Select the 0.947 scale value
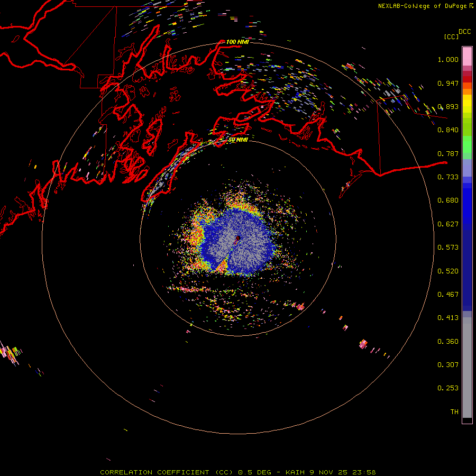Screen dimensions: 476x476 [448, 83]
